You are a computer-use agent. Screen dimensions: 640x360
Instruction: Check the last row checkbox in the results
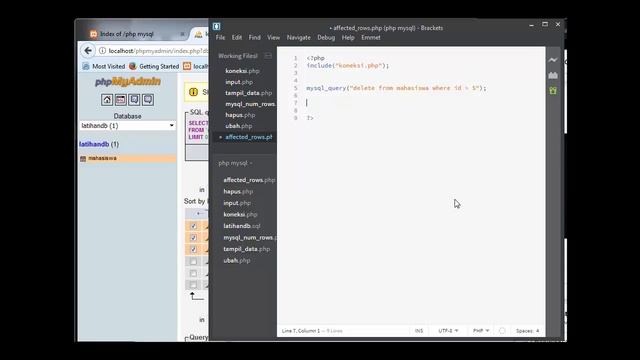[193, 284]
